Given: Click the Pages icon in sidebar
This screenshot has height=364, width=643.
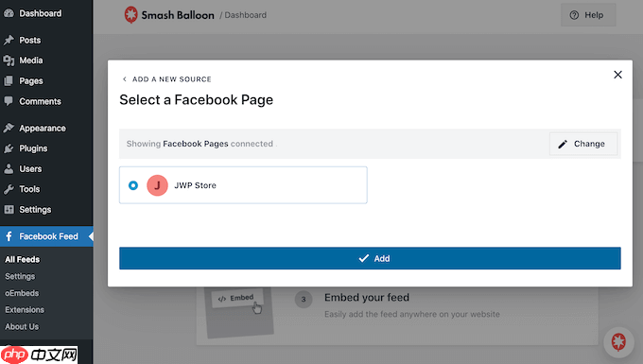Looking at the screenshot, I should point(9,80).
